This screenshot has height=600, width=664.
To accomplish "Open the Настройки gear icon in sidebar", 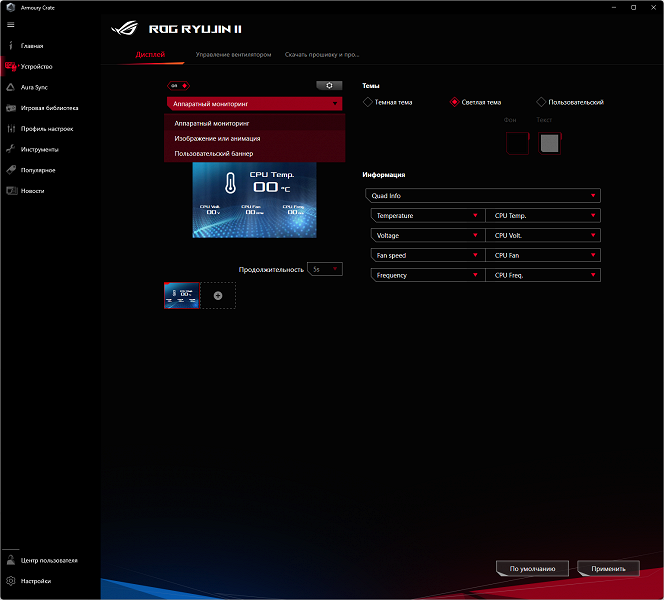I will pyautogui.click(x=11, y=581).
